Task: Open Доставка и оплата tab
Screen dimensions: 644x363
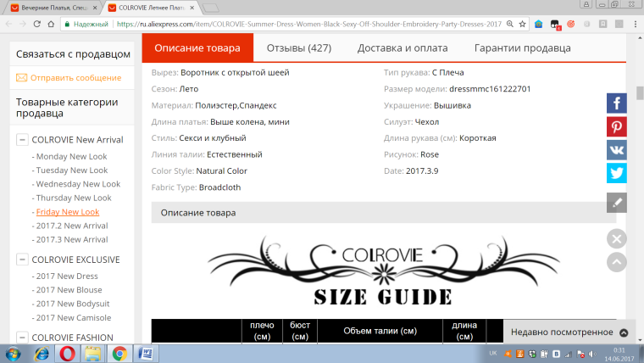Action: coord(402,48)
